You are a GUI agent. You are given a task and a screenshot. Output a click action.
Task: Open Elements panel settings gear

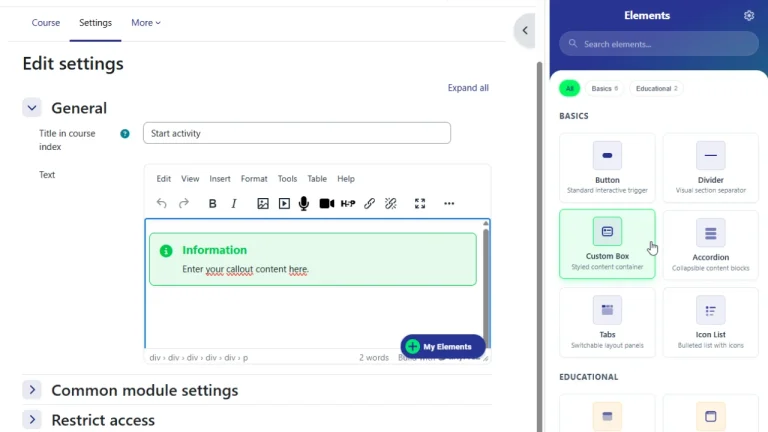click(749, 16)
